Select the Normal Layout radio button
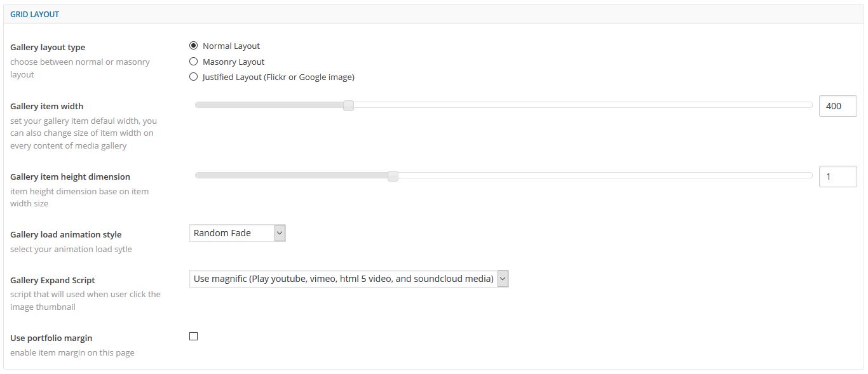This screenshot has width=868, height=374. [x=194, y=46]
